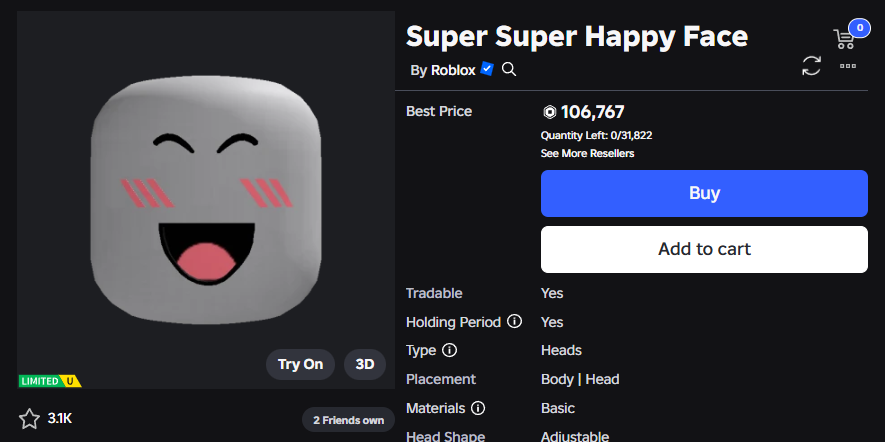Open the shopping cart icon
This screenshot has width=885, height=442.
844,38
